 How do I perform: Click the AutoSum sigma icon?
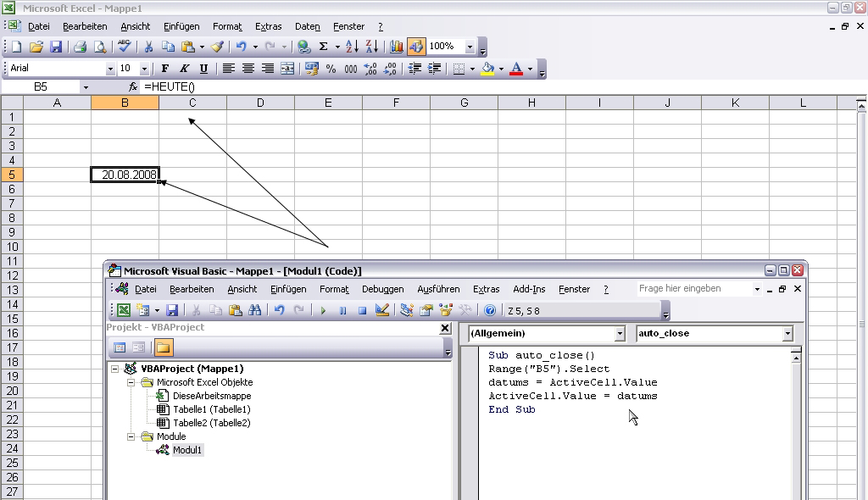tap(324, 47)
